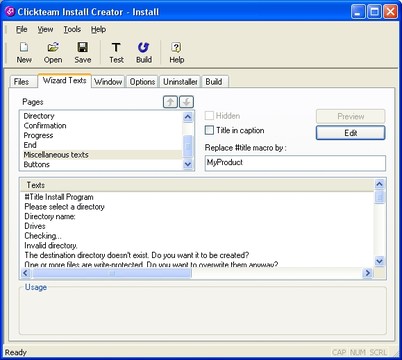The width and height of the screenshot is (402, 360).
Task: Enable the Title in caption checkbox
Action: point(209,130)
